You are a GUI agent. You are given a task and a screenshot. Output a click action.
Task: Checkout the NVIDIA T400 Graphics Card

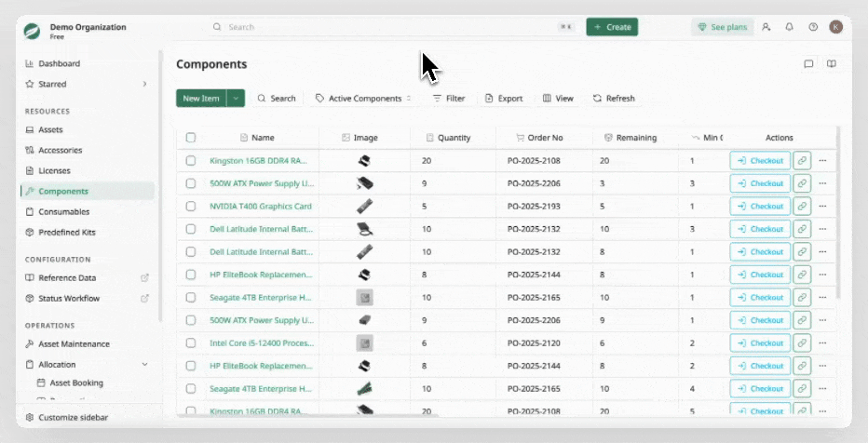[760, 206]
